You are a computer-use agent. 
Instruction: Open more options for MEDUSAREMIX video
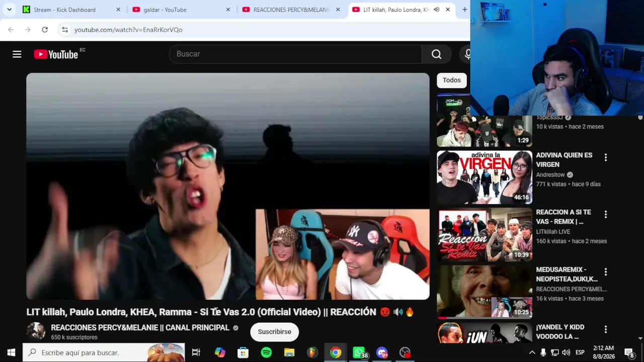point(606,273)
